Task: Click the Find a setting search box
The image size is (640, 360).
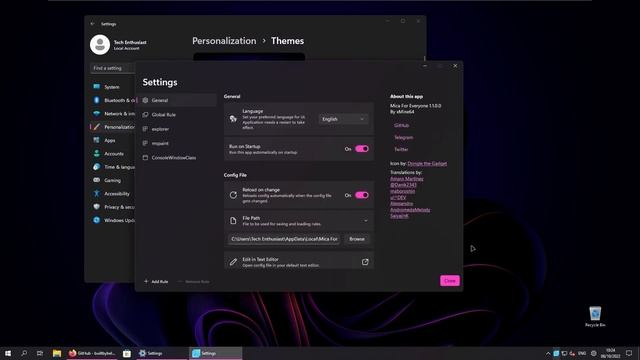Action: click(x=112, y=68)
